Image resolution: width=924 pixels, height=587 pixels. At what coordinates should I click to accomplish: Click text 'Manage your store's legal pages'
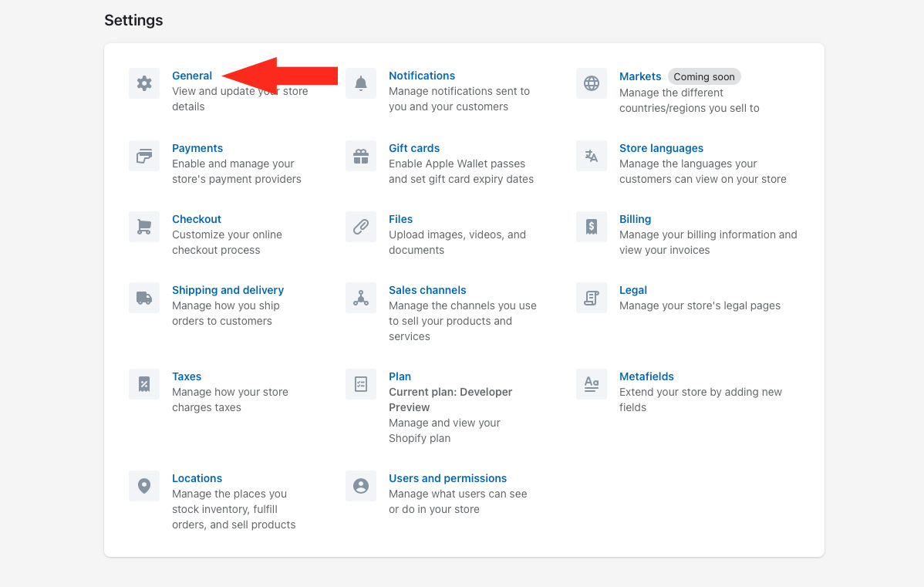click(700, 305)
